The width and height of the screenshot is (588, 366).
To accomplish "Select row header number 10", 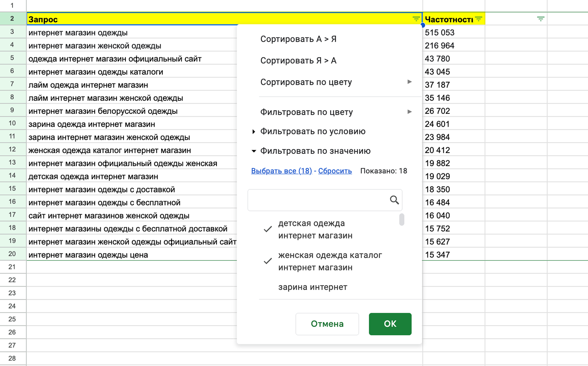I will pyautogui.click(x=13, y=123).
